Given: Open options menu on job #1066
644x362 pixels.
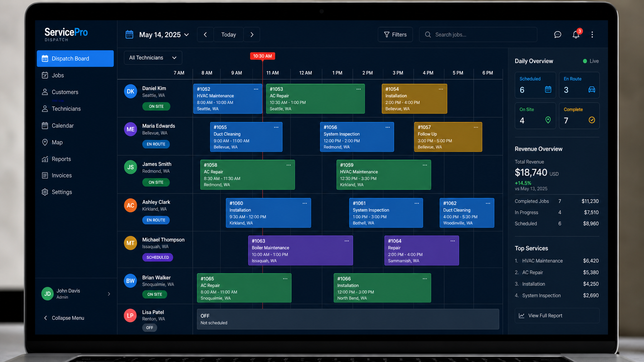Looking at the screenshot, I should coord(425,279).
